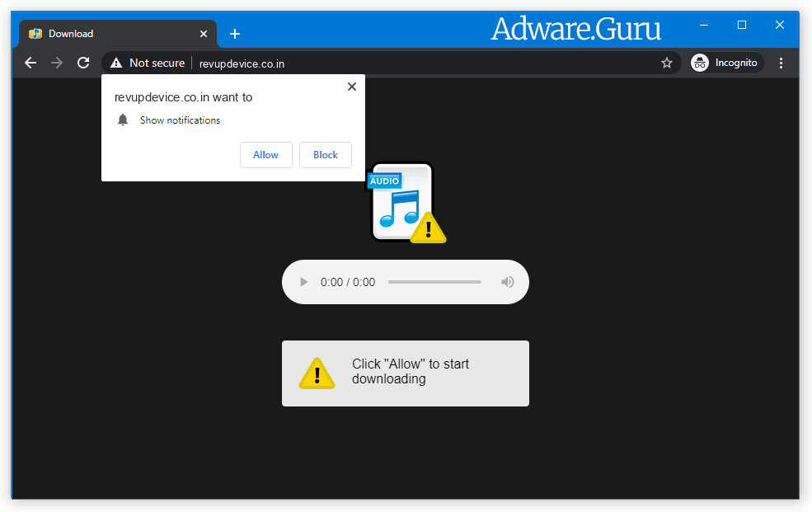
Task: Click the forward navigation arrow
Action: 56,62
